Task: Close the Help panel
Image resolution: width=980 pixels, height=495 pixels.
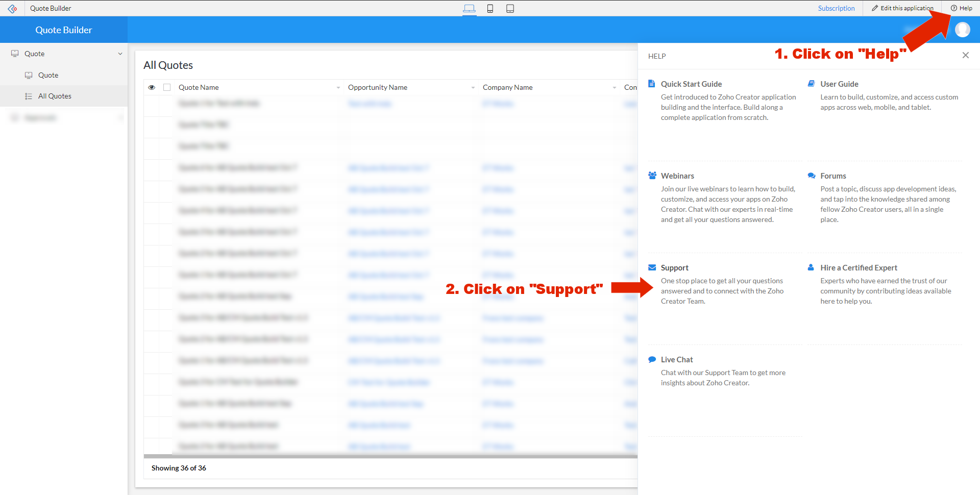Action: click(965, 55)
